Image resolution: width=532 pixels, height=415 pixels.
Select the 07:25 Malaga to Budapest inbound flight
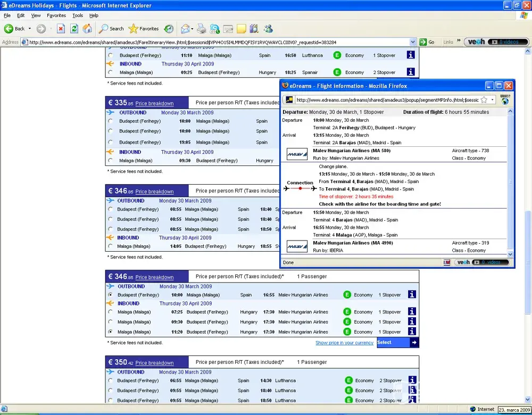click(110, 312)
